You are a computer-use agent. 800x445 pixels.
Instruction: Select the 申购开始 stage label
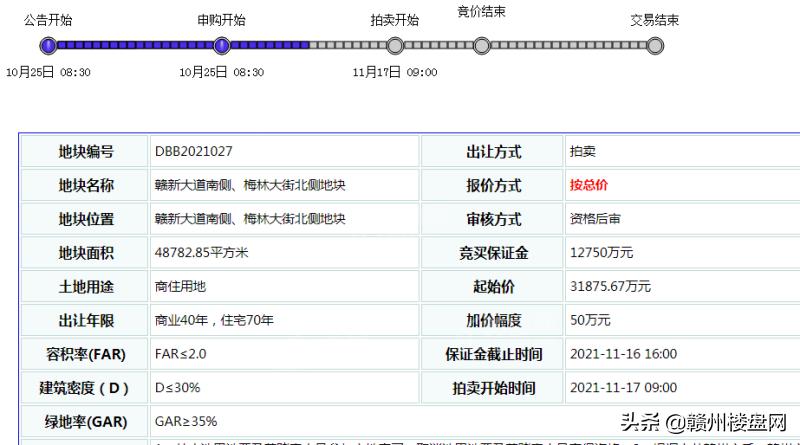point(221,20)
